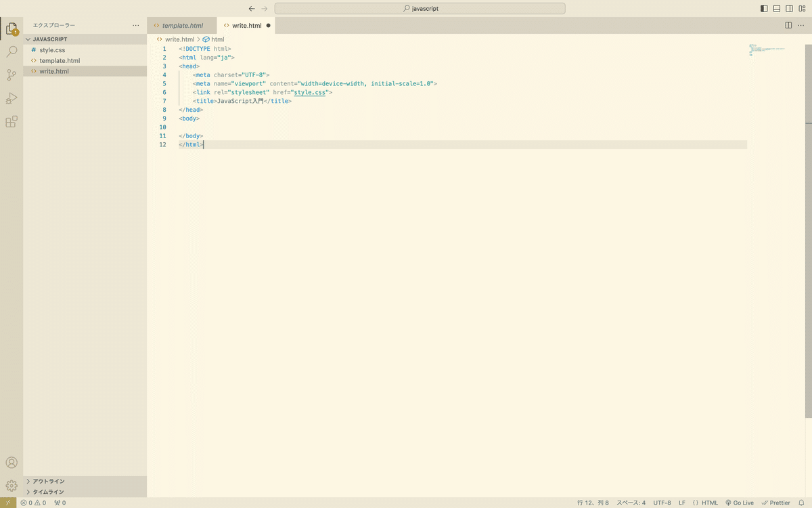
Task: Toggle the secondary side bar layout icon
Action: (x=789, y=9)
